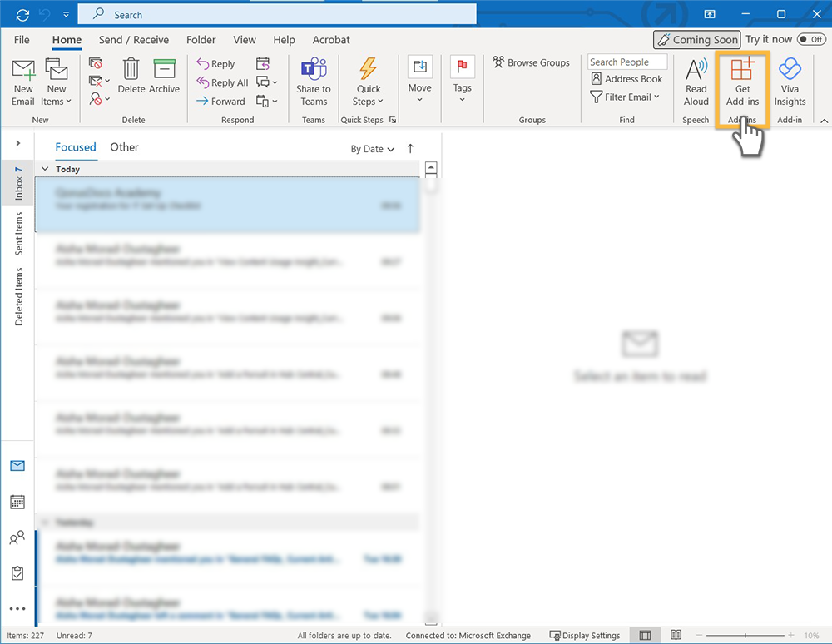This screenshot has height=644, width=832.
Task: Start Read Aloud
Action: coord(696,82)
